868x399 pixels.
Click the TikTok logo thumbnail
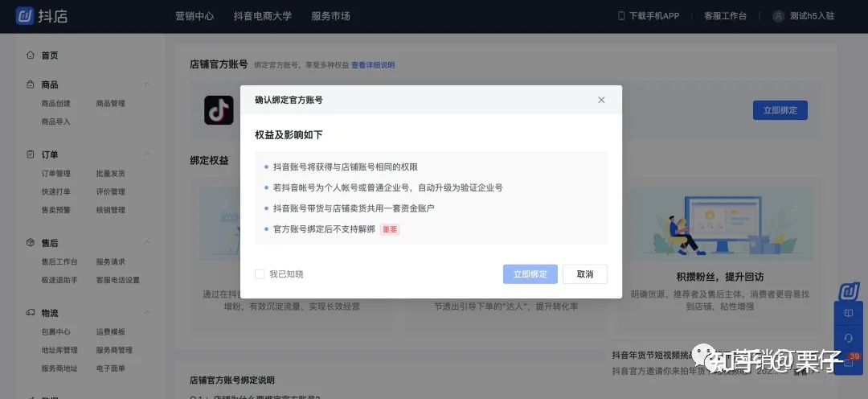219,110
